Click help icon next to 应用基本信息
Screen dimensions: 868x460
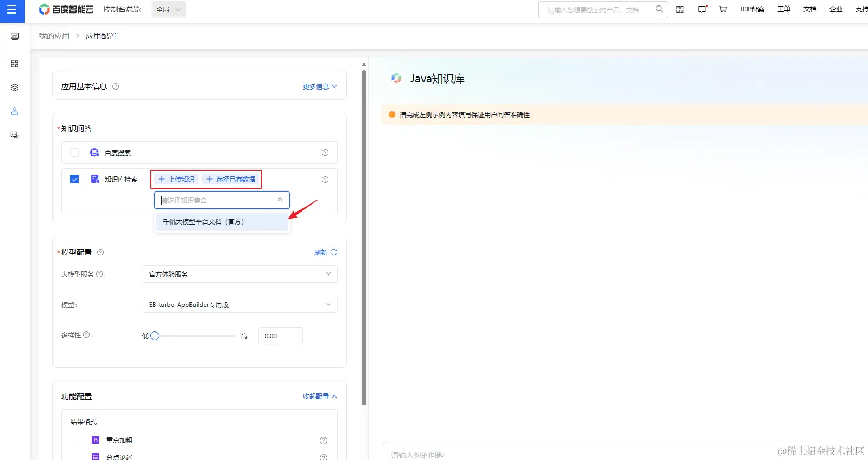click(116, 86)
